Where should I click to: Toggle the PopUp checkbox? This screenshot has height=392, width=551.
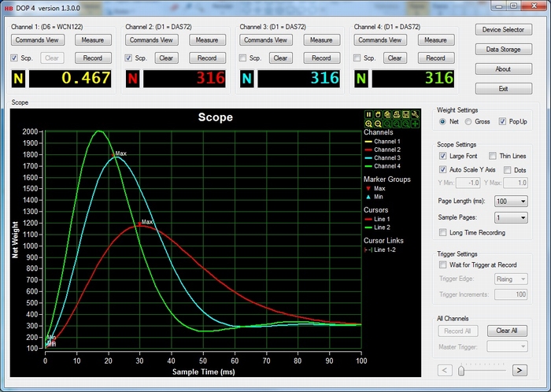point(502,121)
